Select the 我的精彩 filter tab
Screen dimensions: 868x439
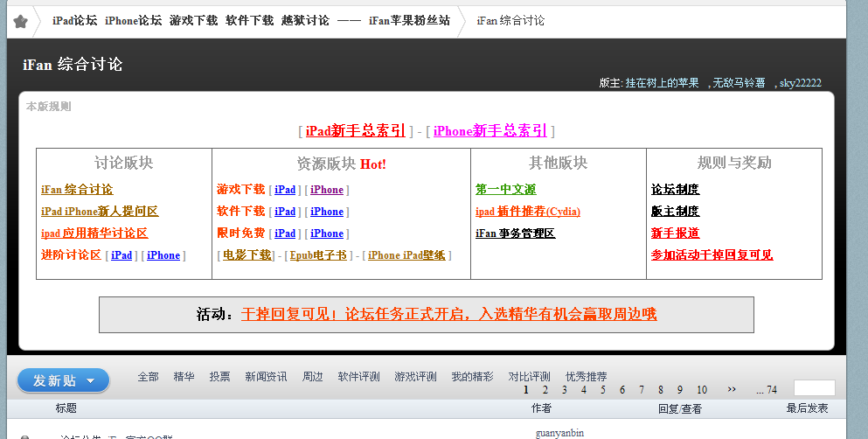tap(472, 376)
